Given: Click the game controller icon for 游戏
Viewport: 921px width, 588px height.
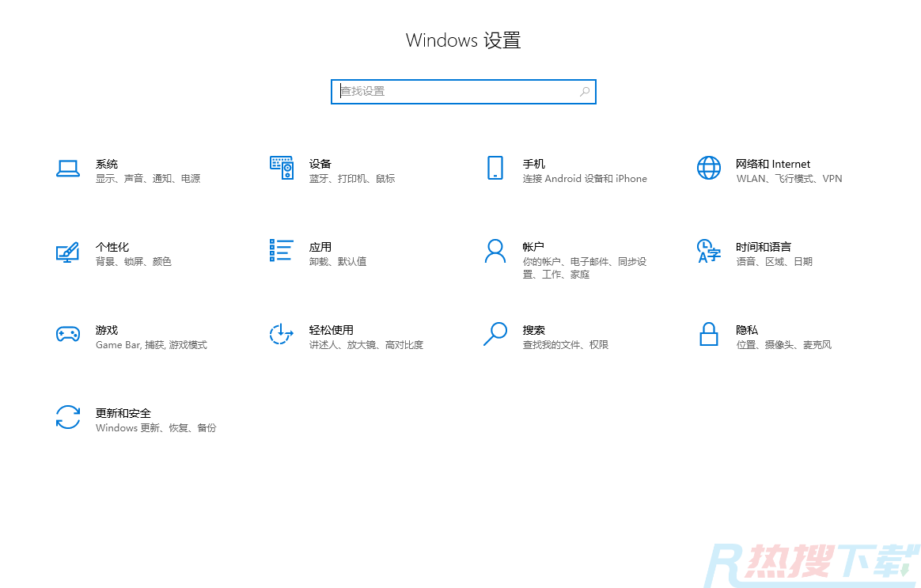Looking at the screenshot, I should pyautogui.click(x=68, y=334).
